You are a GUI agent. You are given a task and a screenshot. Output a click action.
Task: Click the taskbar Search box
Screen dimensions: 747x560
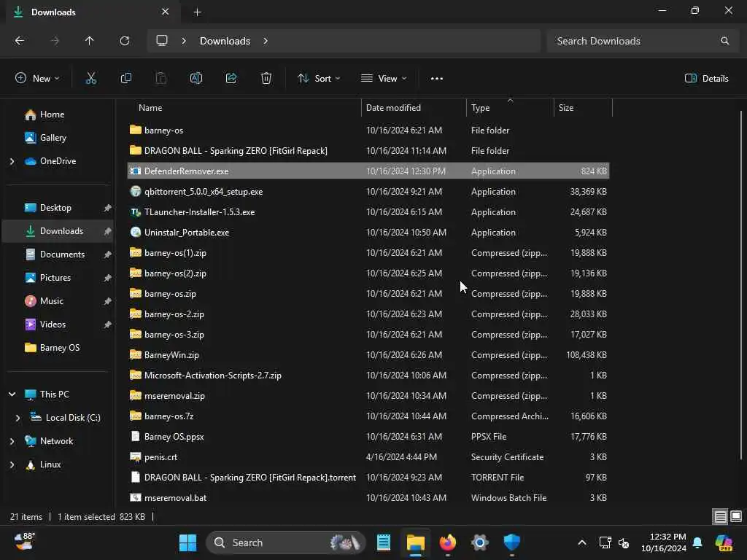[x=286, y=542]
